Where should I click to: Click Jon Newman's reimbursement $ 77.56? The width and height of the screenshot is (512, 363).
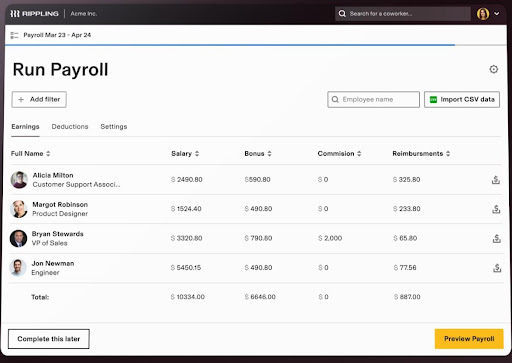click(405, 268)
